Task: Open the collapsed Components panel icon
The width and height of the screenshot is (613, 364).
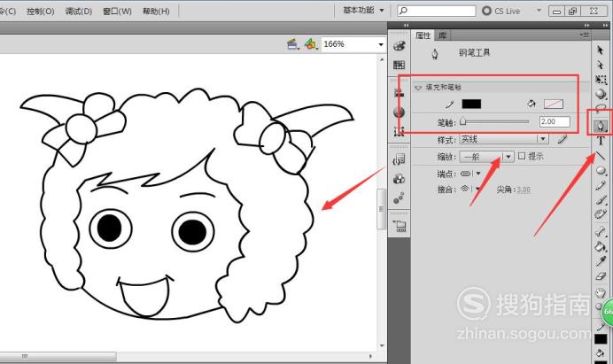Action: [400, 179]
